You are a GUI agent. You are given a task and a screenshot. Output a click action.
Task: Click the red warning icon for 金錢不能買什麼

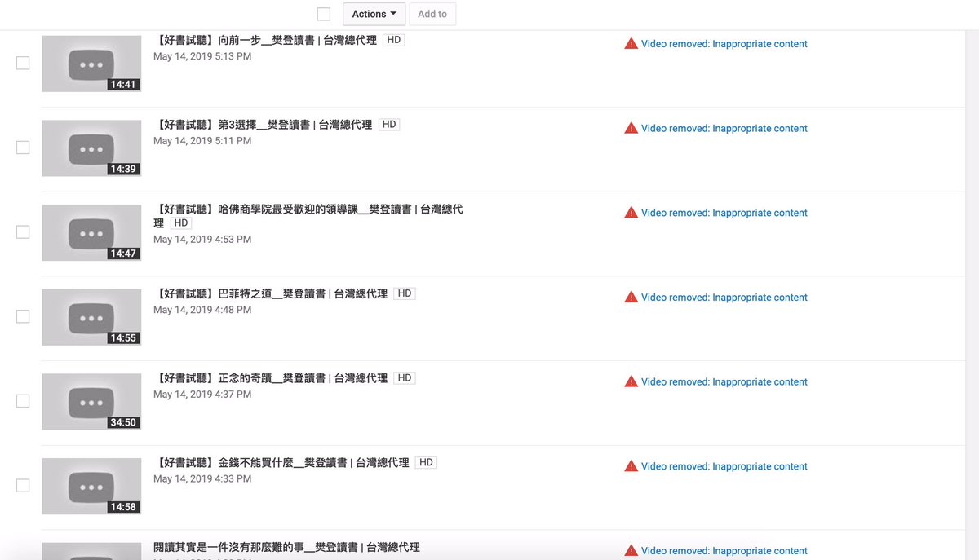pyautogui.click(x=631, y=466)
